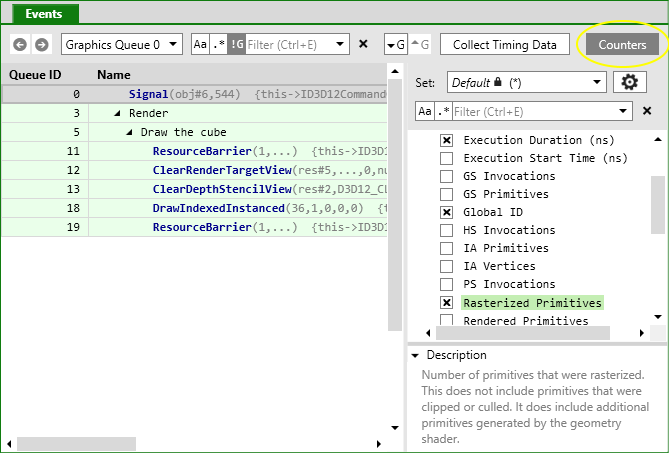Click the Counters button
669x453 pixels.
pos(622,45)
